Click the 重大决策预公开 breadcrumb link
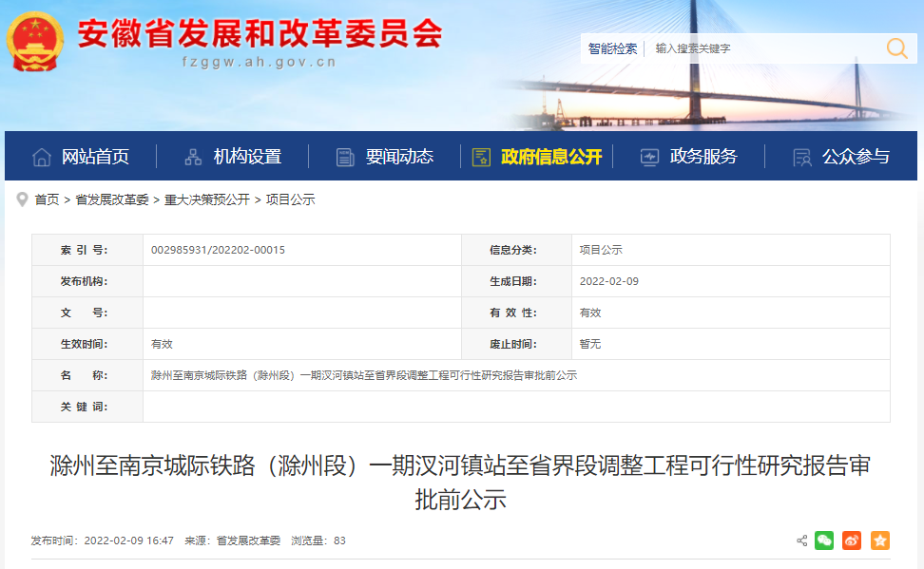The image size is (924, 569). 207,199
